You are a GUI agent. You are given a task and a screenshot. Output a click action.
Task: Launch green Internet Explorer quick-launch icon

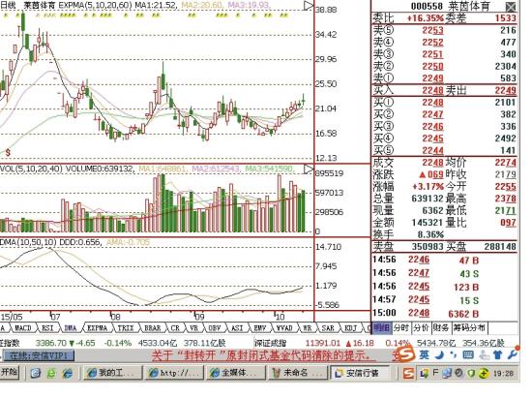51,373
